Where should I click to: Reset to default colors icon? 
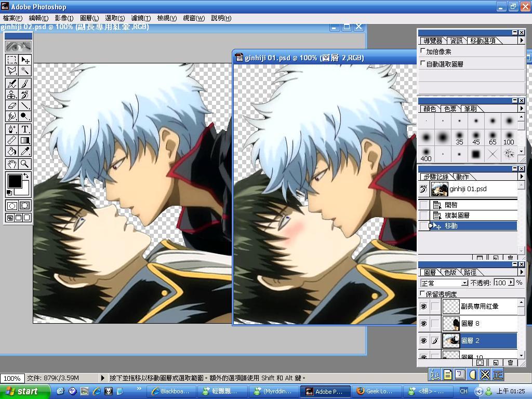(x=9, y=192)
